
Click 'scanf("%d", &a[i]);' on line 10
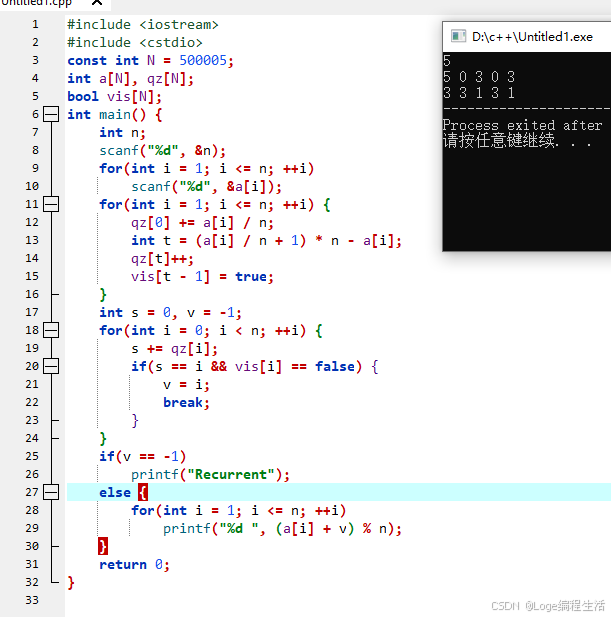tap(207, 187)
